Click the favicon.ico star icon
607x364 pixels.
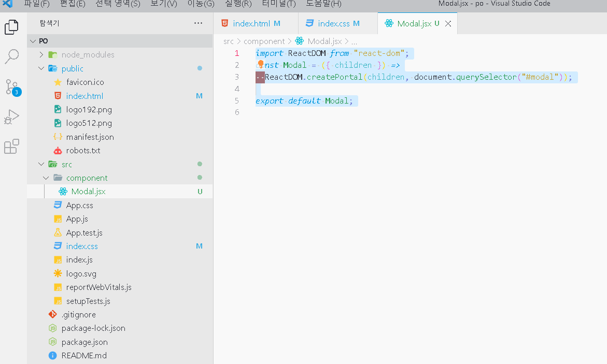click(x=58, y=82)
